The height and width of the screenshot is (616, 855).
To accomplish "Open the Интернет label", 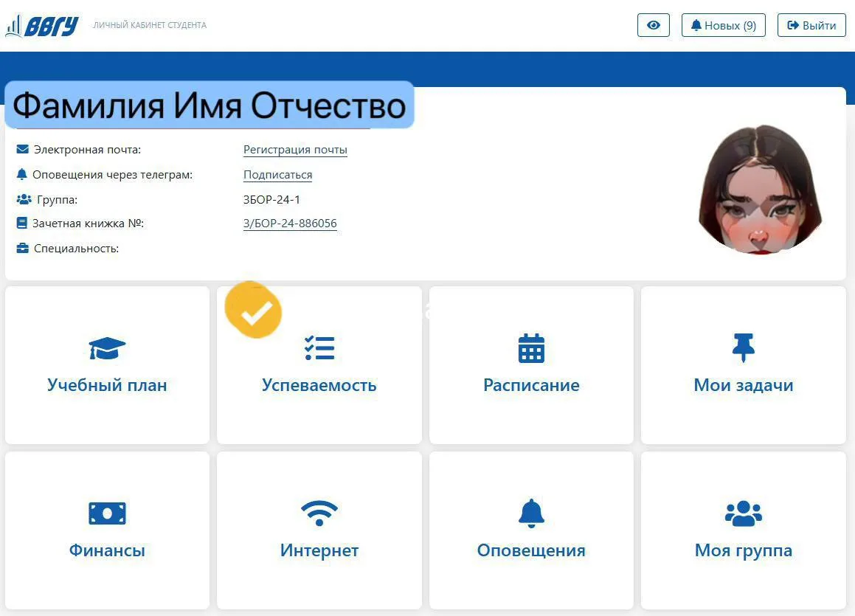I will 319,550.
